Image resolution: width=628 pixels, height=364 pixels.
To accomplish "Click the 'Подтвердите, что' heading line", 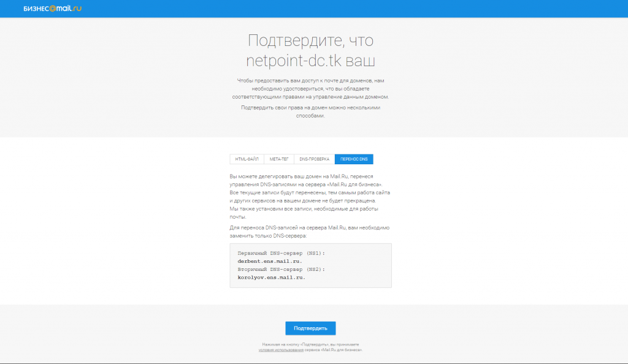I will 310,41.
